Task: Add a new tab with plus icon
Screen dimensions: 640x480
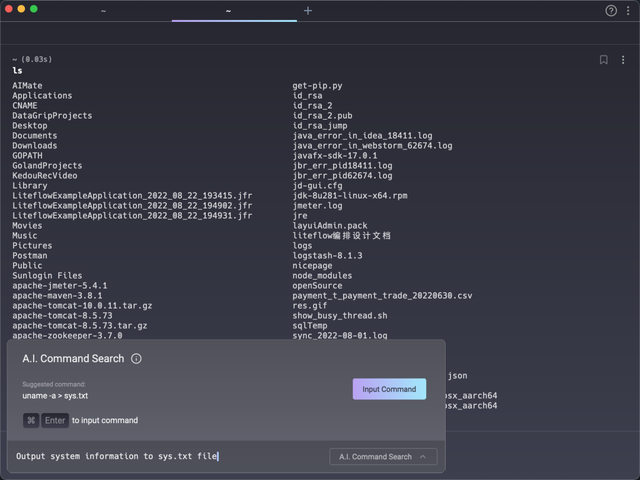Action: (307, 10)
